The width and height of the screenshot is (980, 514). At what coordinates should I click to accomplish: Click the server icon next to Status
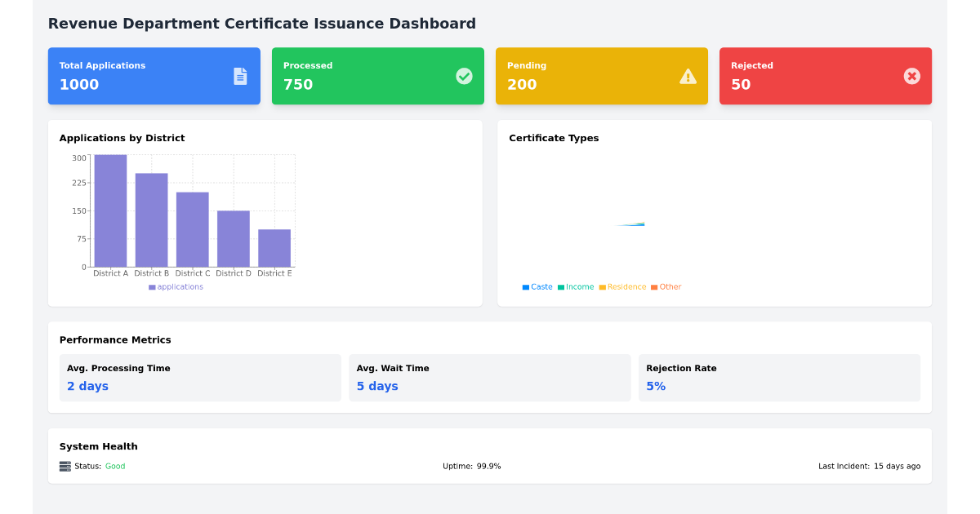tap(64, 466)
